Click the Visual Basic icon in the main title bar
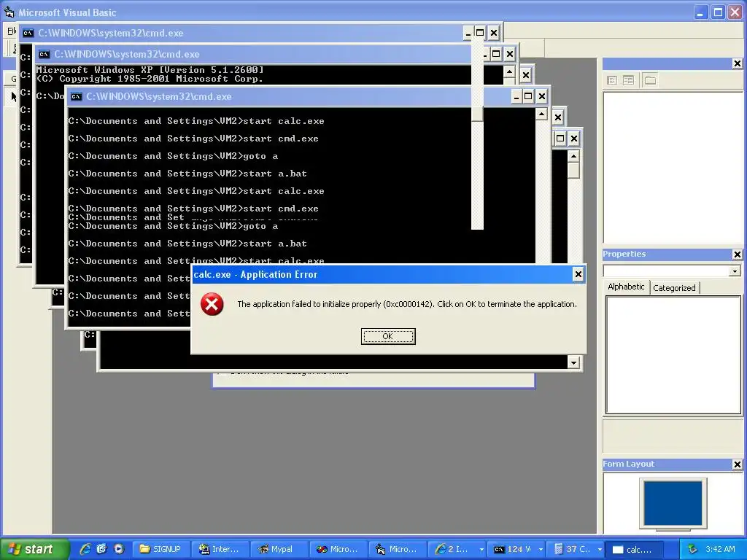747x560 pixels. coord(9,12)
